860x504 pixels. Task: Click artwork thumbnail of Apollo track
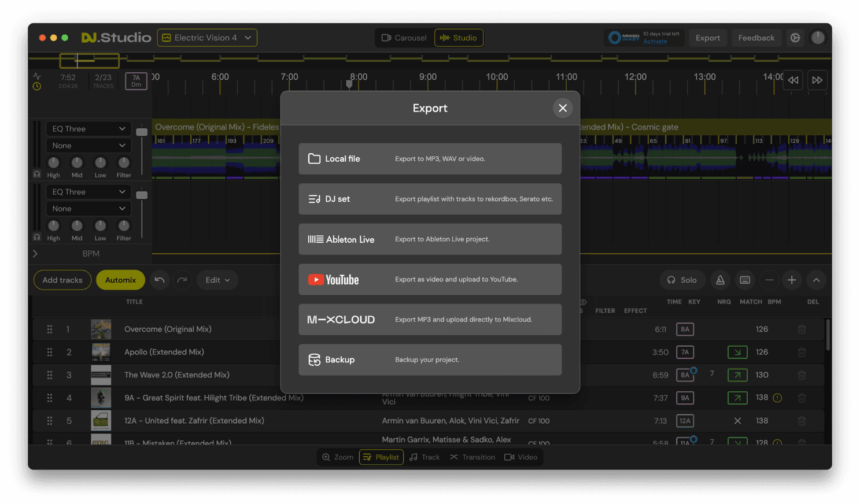(x=101, y=352)
